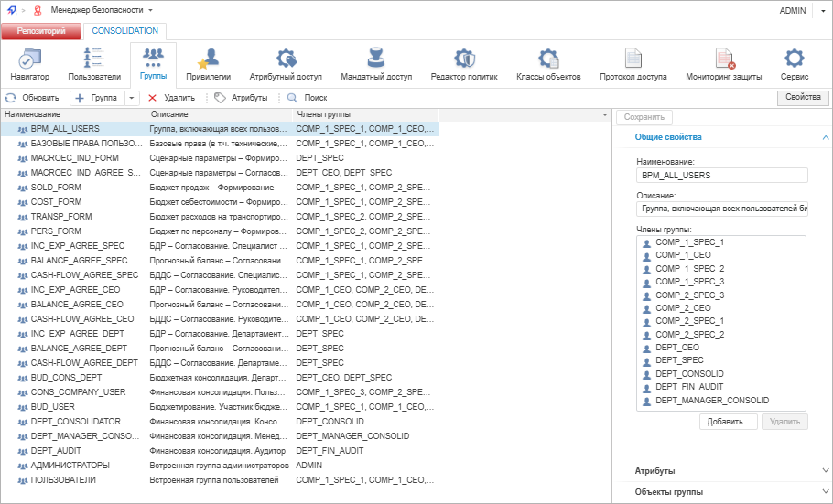833x504 pixels.
Task: Open the Навигатор section
Action: 29,65
